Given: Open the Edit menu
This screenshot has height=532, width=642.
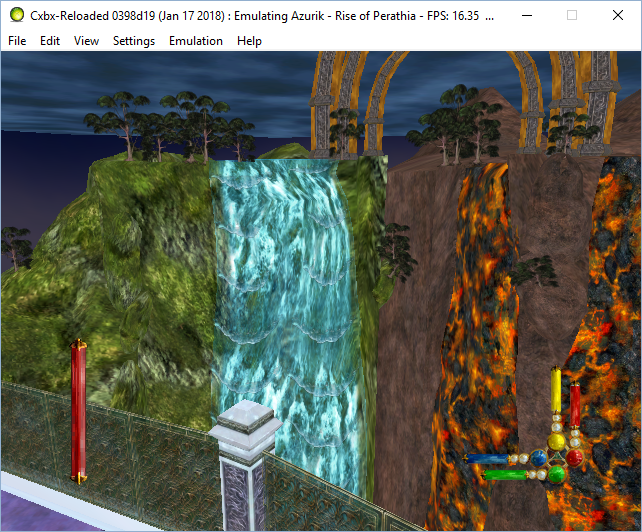Looking at the screenshot, I should pos(50,41).
